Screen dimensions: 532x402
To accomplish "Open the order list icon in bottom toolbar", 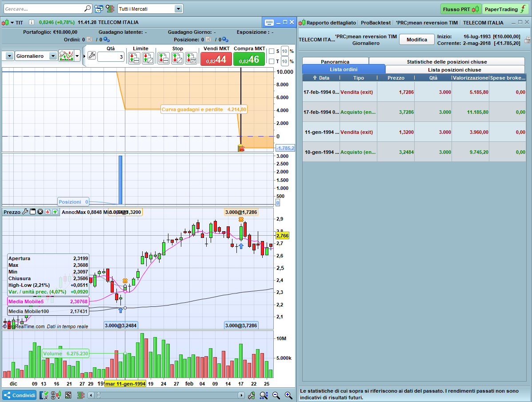I will tap(68, 395).
